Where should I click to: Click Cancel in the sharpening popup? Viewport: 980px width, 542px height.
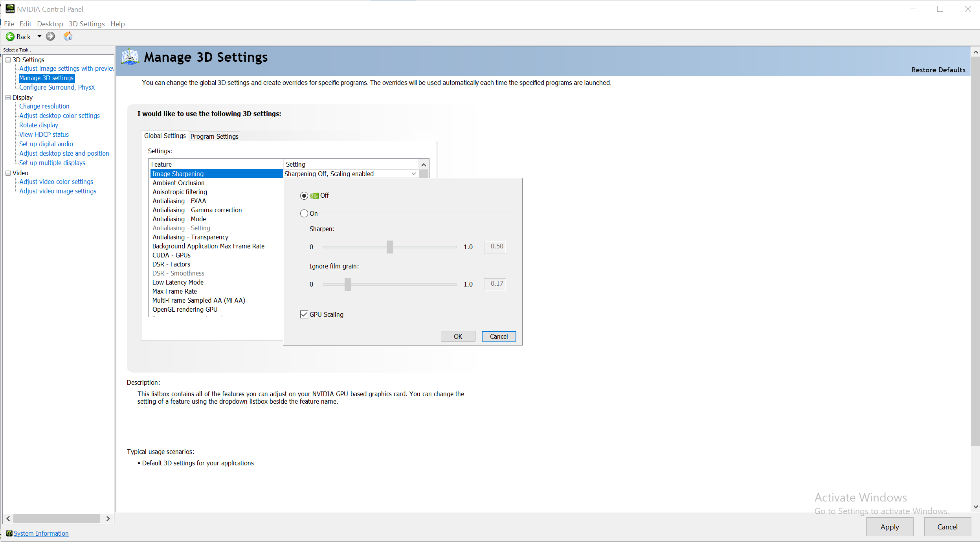click(x=499, y=336)
